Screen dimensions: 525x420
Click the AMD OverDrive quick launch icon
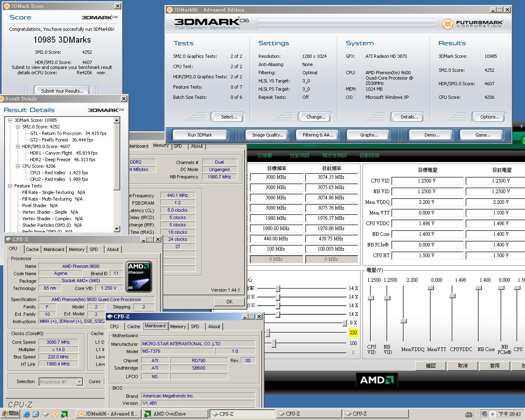pyautogui.click(x=64, y=414)
